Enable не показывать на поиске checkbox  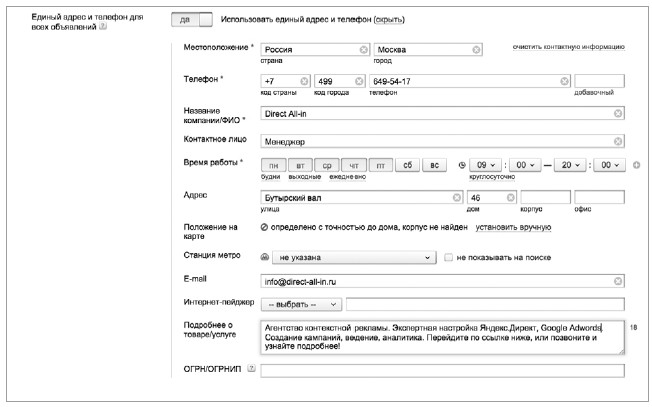pyautogui.click(x=448, y=257)
